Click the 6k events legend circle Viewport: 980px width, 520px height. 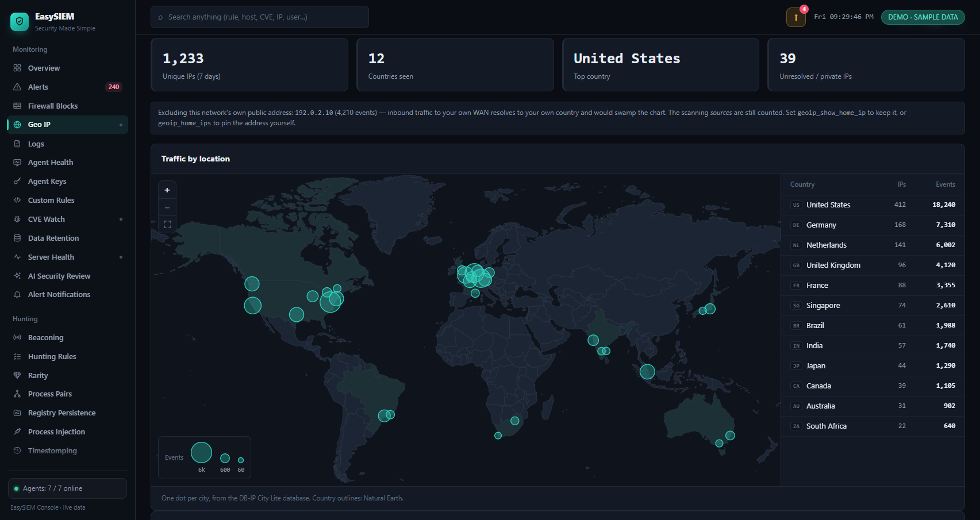pos(201,453)
